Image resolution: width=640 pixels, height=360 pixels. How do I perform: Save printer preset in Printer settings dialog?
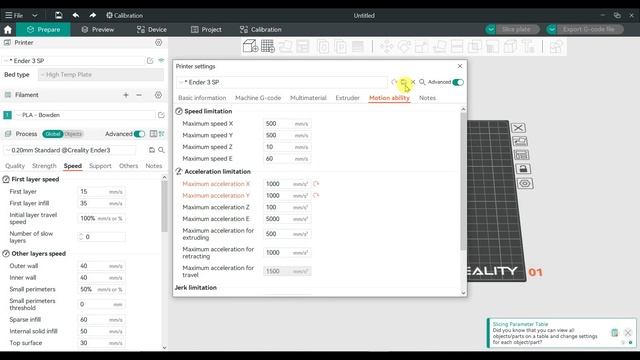tap(404, 82)
